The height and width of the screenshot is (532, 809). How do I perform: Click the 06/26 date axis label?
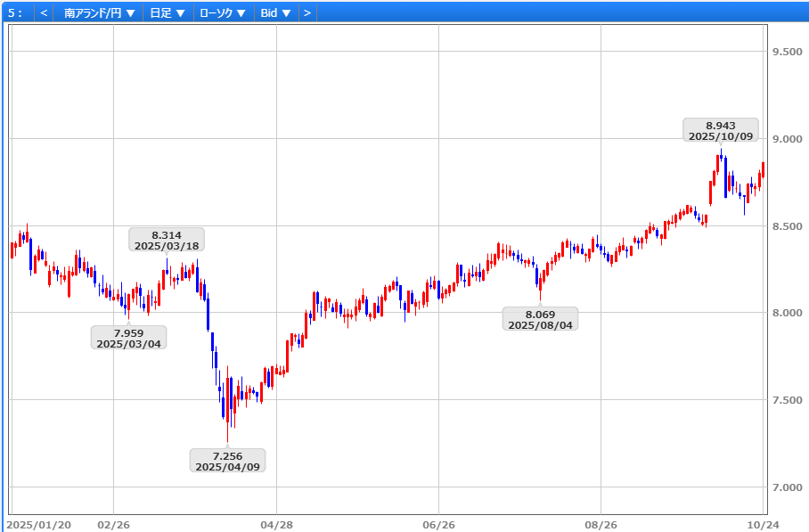click(438, 525)
